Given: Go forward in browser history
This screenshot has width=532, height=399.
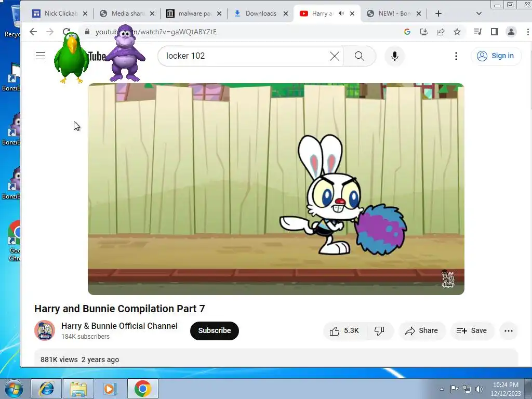Looking at the screenshot, I should tap(50, 32).
